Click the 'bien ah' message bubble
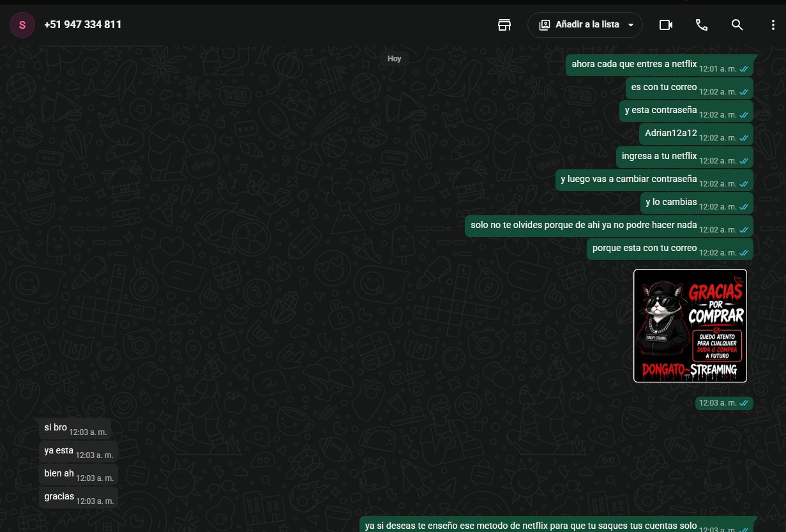786x532 pixels. 79,475
